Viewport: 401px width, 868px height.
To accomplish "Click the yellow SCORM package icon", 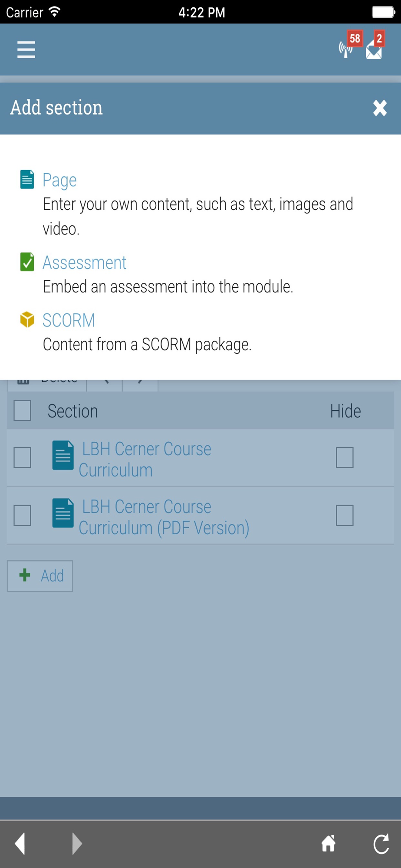I will [x=27, y=319].
